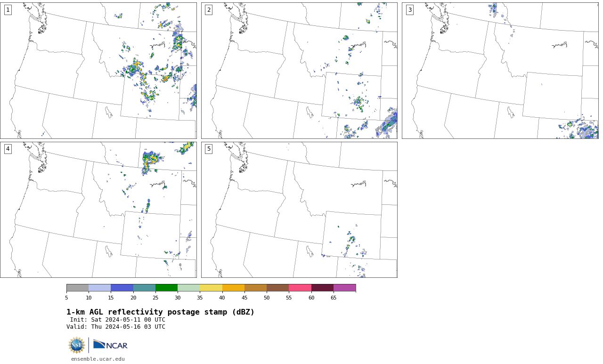This screenshot has height=364, width=603.
Task: Open ensemble member 3 reflectivity map
Action: coord(500,71)
